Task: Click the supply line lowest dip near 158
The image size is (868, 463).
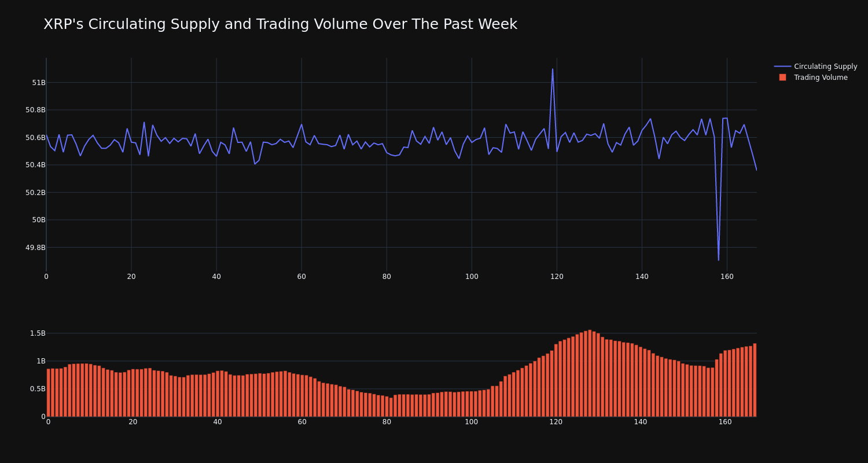Action: pyautogui.click(x=719, y=260)
